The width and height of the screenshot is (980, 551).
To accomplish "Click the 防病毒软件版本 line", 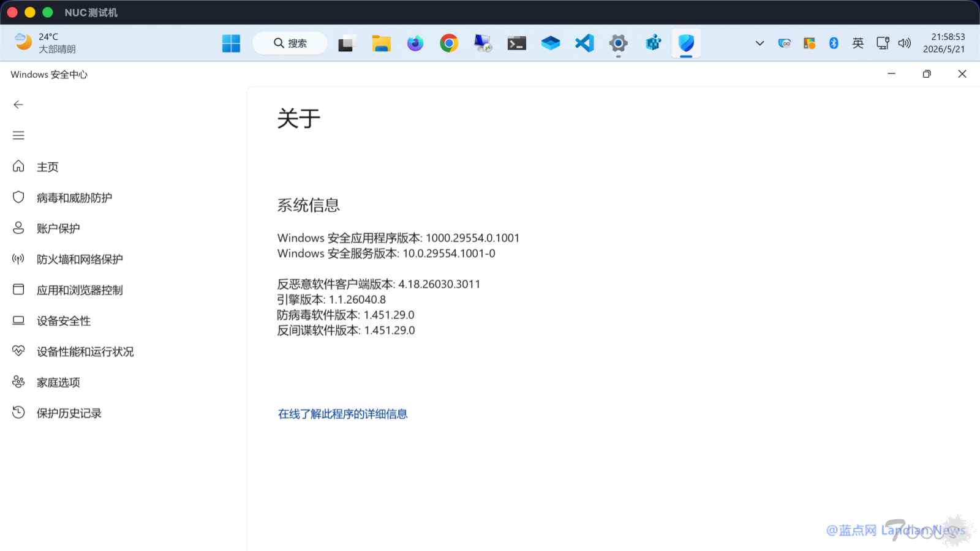I will click(x=345, y=315).
